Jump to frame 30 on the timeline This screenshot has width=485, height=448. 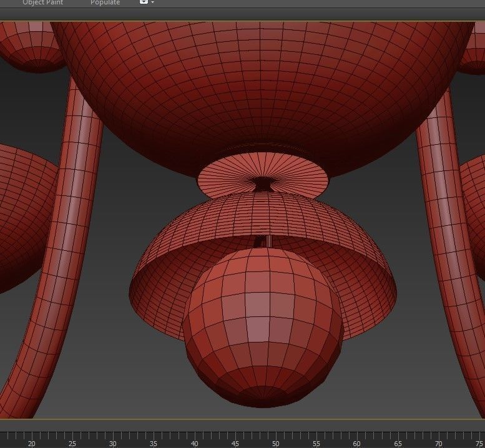112,444
